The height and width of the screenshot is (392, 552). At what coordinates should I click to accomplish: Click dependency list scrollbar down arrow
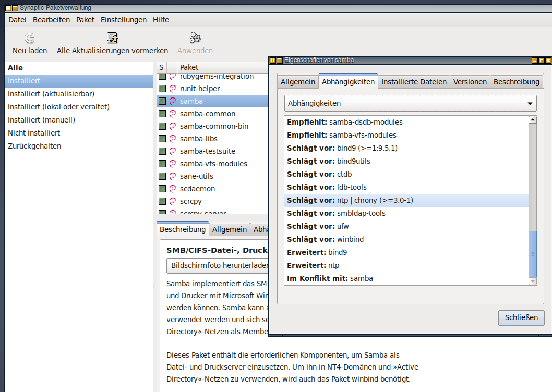[x=533, y=281]
